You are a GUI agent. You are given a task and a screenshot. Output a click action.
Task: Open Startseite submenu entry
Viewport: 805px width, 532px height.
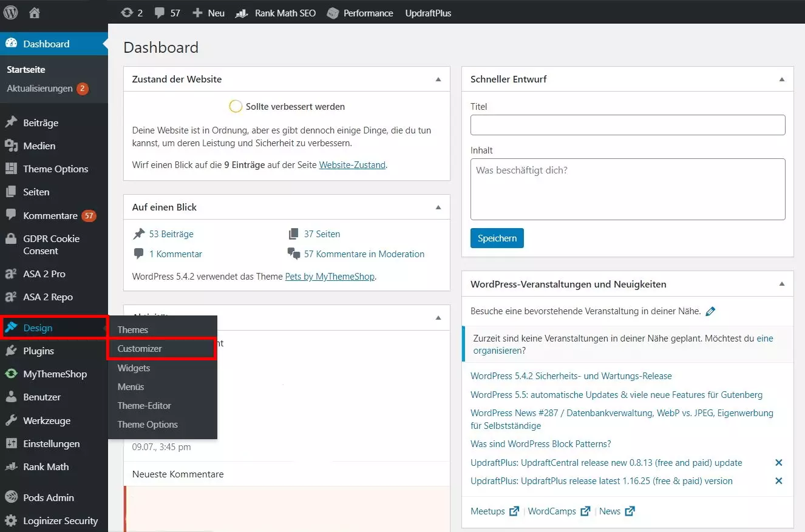(26, 70)
